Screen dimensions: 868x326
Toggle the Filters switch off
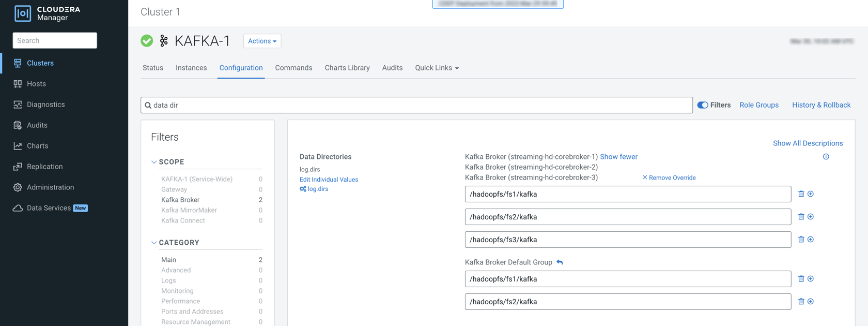(703, 105)
